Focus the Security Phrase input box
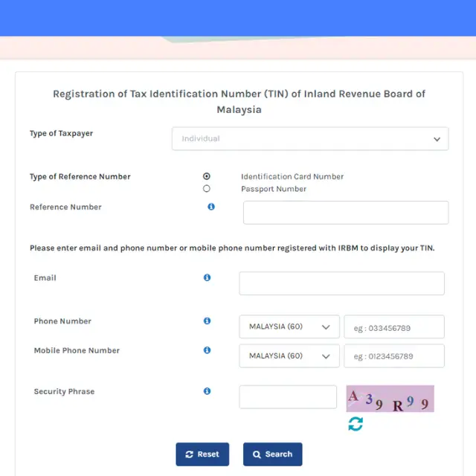Viewport: 476px width, 476px height. pyautogui.click(x=288, y=397)
